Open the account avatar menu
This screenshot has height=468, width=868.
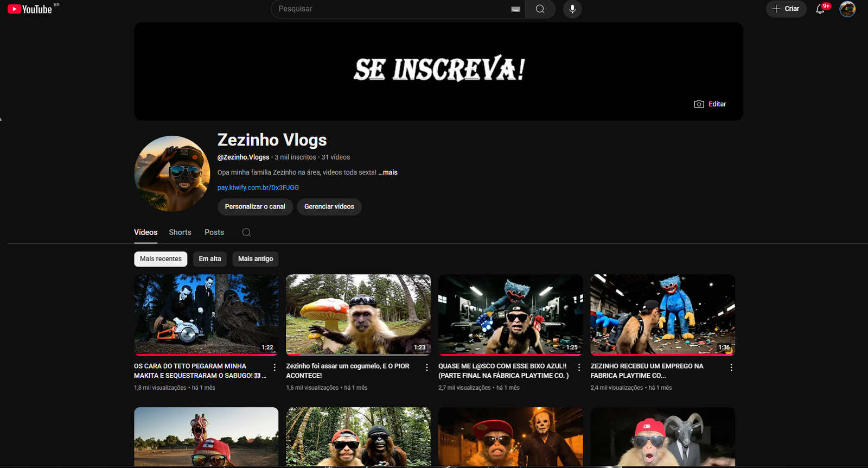pyautogui.click(x=847, y=9)
